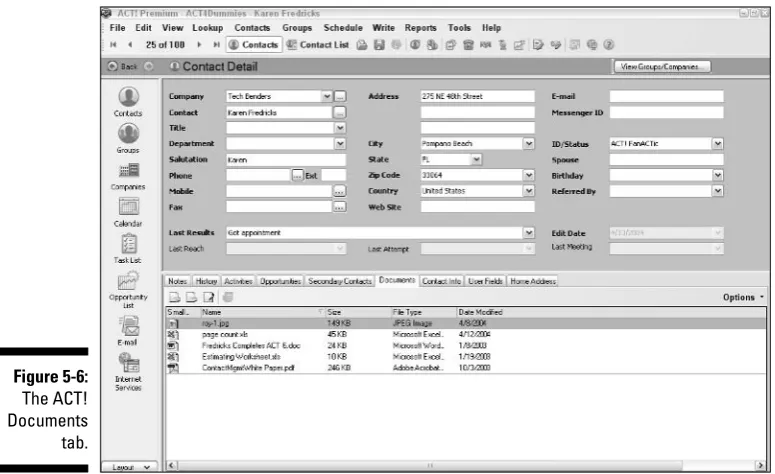Screen dimensions: 775x474
Task: Switch to the Activities tab
Action: 238,281
